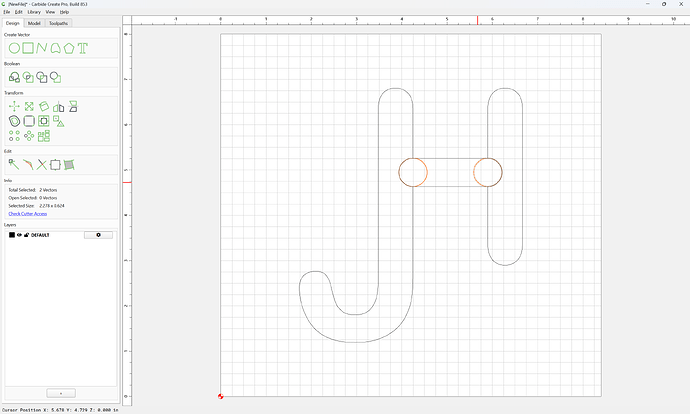Select the Curve drawing tool
This screenshot has width=690, height=414.
point(55,48)
